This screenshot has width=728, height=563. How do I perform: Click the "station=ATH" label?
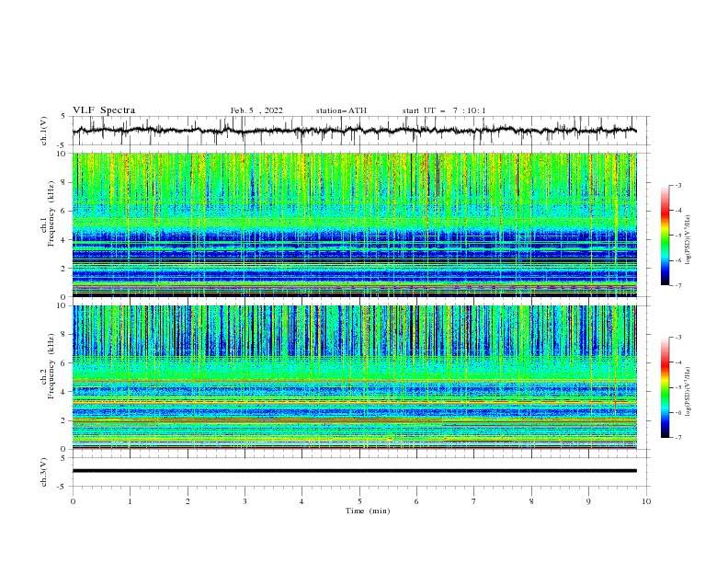coord(341,110)
